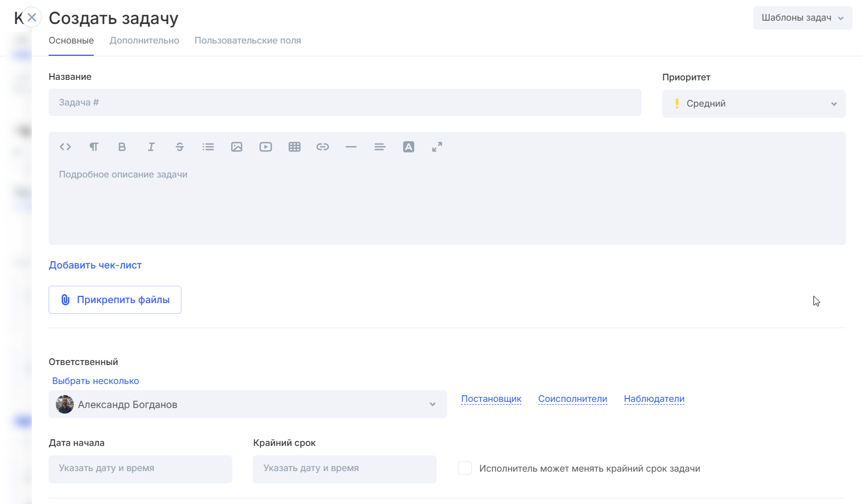Open responsible person dropdown Александр Богданов
The image size is (862, 504).
pos(247,405)
